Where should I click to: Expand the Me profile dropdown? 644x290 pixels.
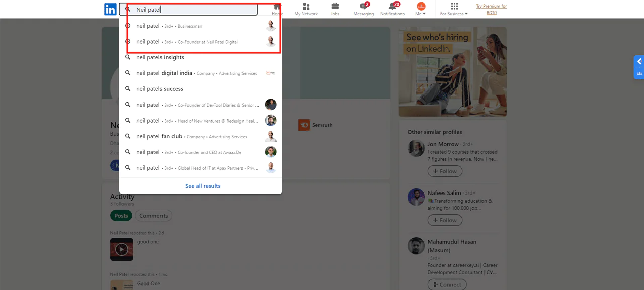[x=421, y=9]
